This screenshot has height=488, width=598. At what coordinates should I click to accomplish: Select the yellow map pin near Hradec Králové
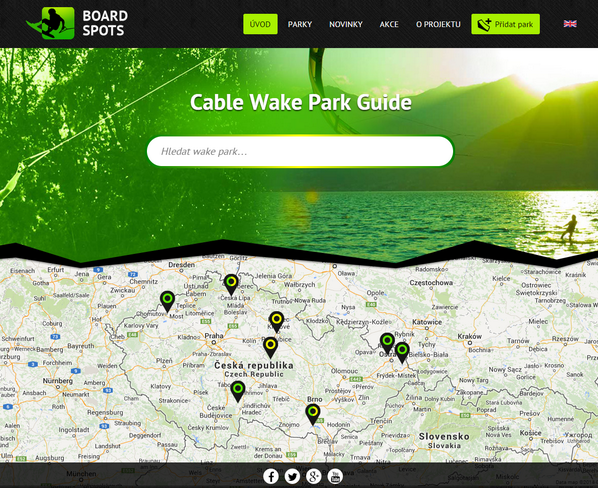tap(276, 321)
